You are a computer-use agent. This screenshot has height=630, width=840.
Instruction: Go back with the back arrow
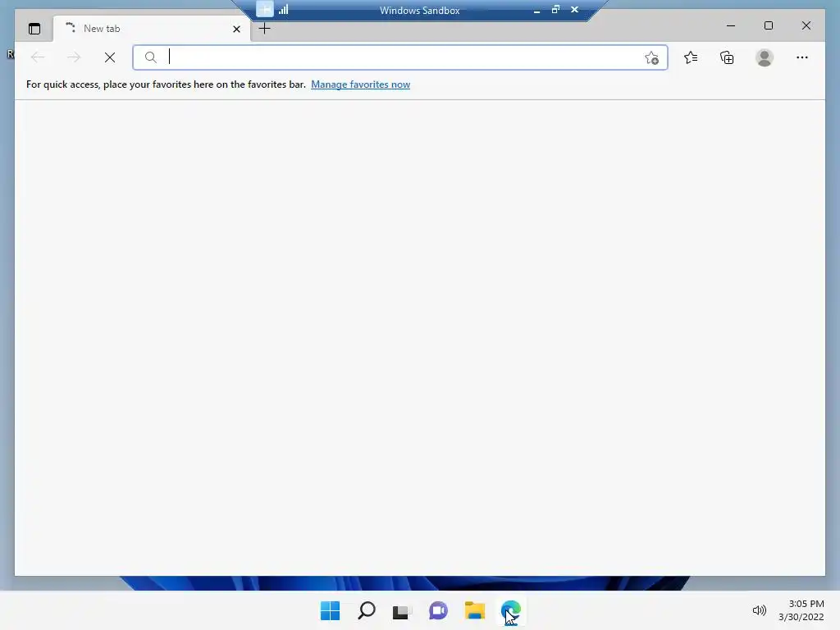point(38,57)
